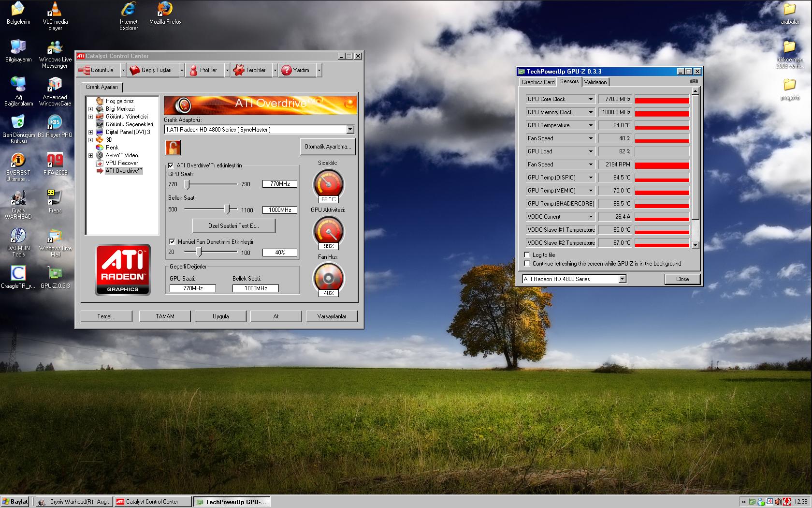Click the Görüntüle toolbar button
Screen dimensions: 812x508
click(x=98, y=70)
